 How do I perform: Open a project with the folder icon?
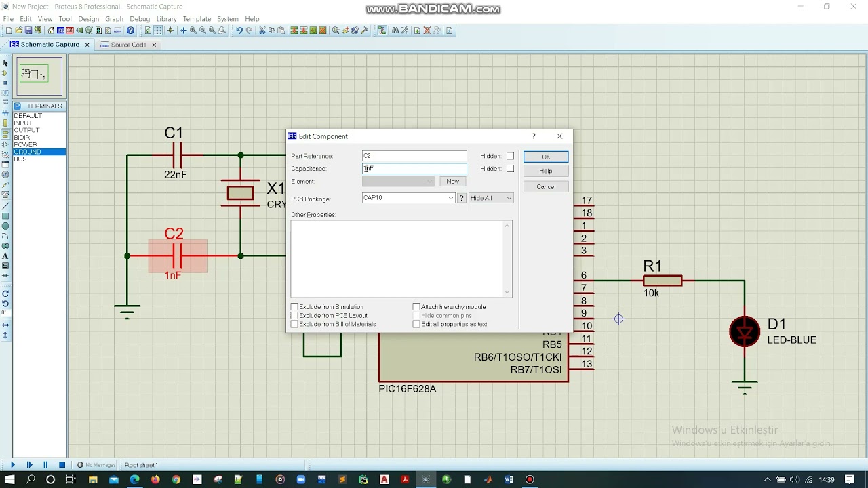click(18, 30)
